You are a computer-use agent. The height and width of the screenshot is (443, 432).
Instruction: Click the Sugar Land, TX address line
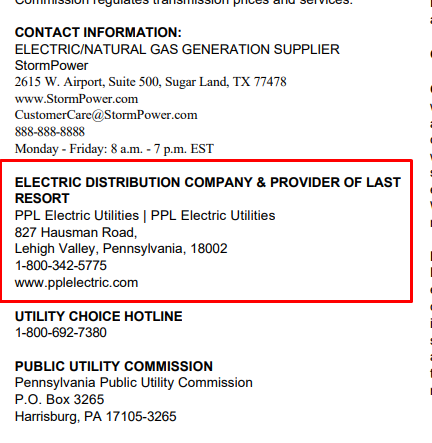(x=151, y=82)
